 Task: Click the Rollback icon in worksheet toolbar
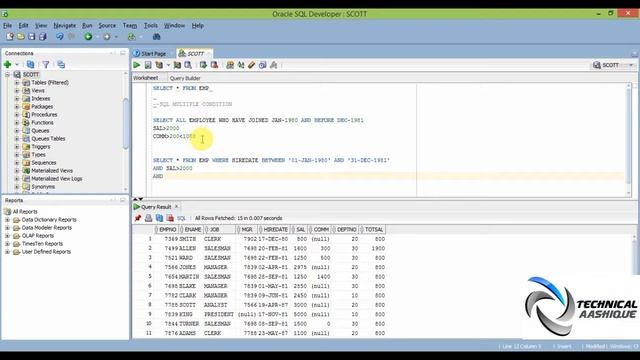214,65
